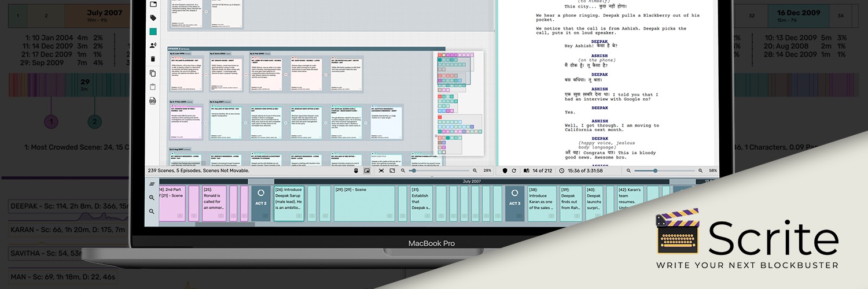Click the 14 of 212 page count text
The image size is (868, 289).
pyautogui.click(x=542, y=171)
